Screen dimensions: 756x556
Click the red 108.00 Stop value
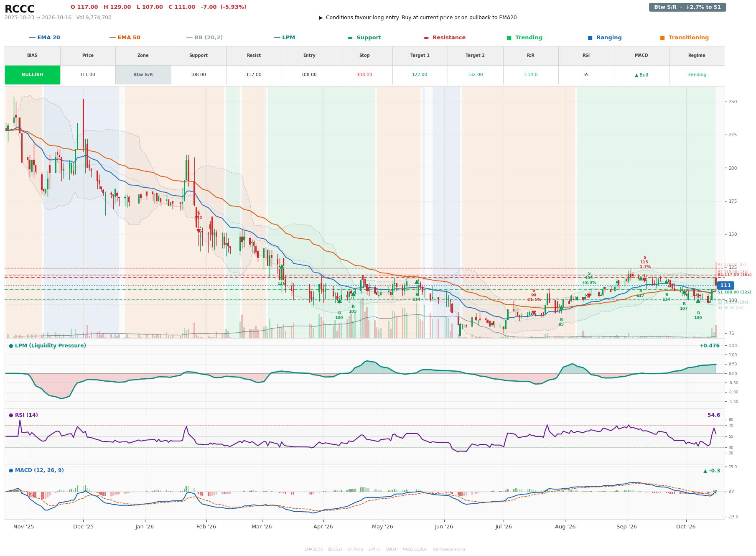[x=364, y=75]
